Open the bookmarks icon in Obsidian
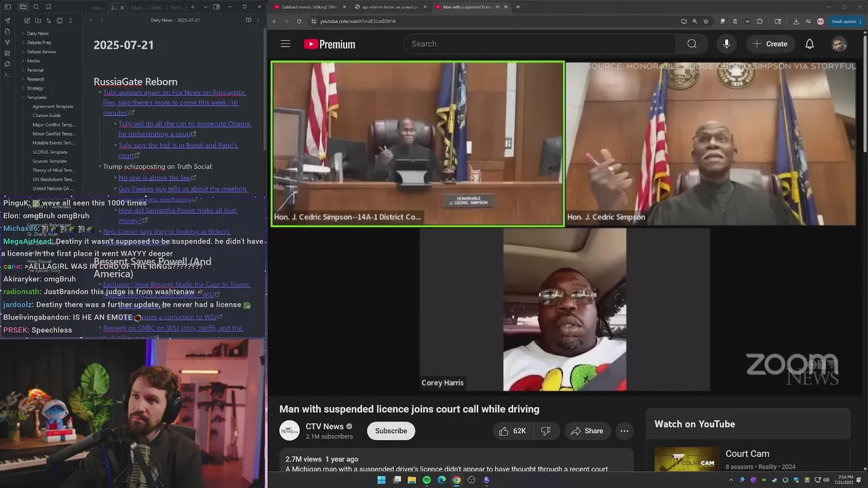 pyautogui.click(x=48, y=7)
